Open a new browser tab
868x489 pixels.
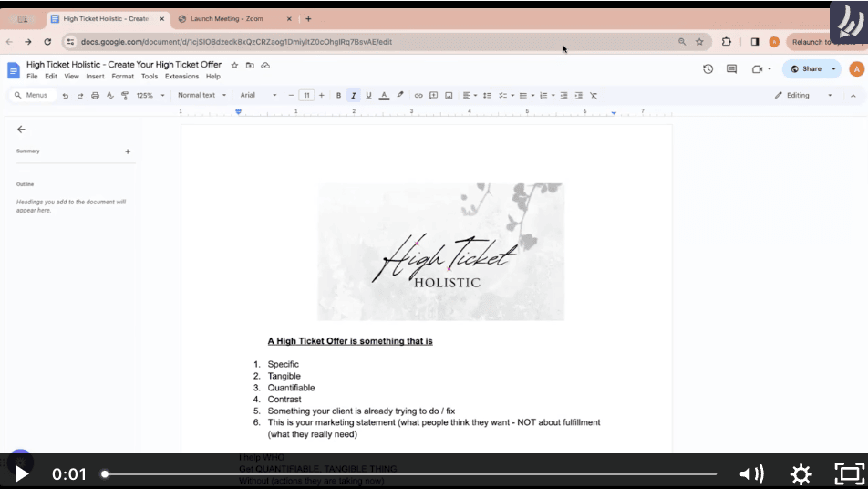click(x=308, y=19)
